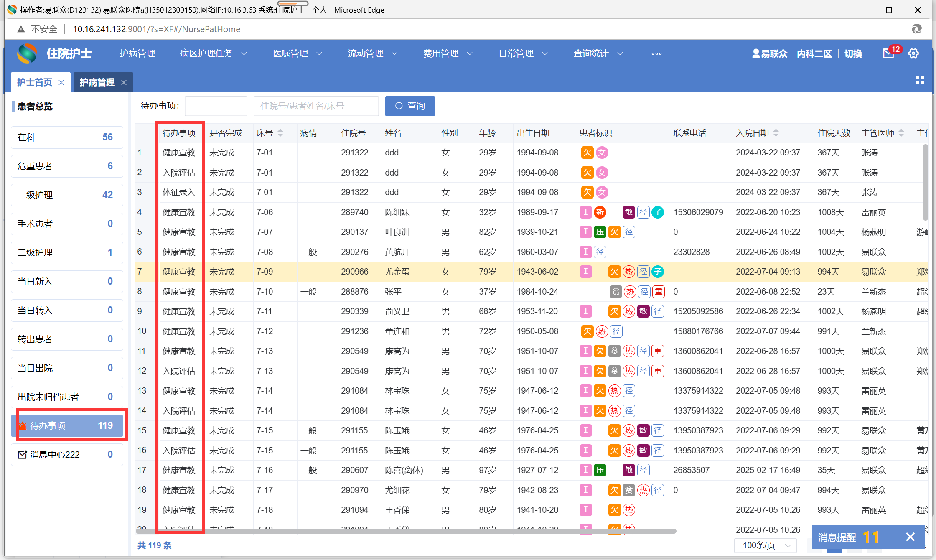Switch to the 护士首页 tab

35,82
